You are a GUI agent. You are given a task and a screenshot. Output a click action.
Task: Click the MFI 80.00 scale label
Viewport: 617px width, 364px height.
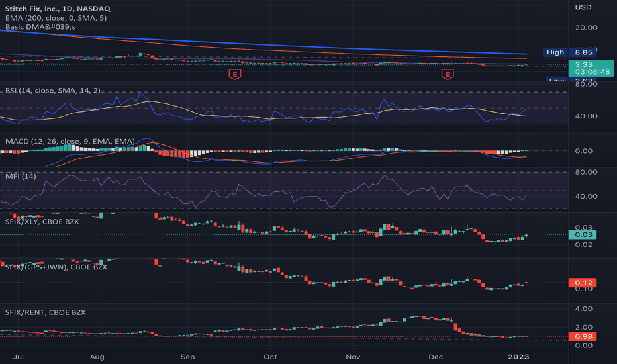587,172
